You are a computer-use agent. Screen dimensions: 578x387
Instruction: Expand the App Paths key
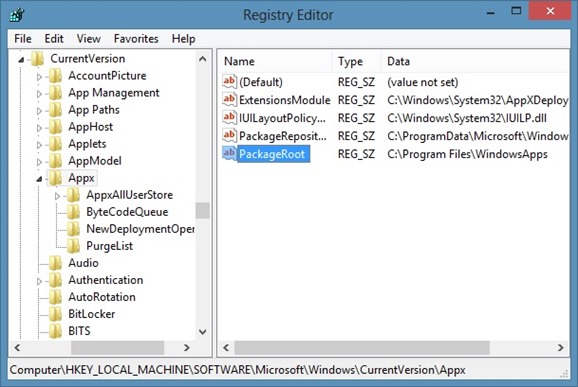tap(39, 111)
